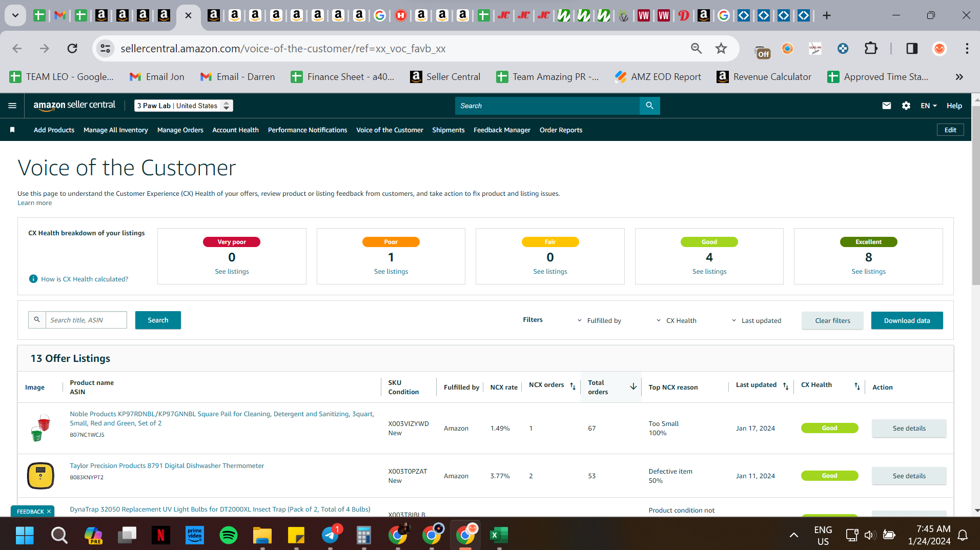Image resolution: width=980 pixels, height=550 pixels.
Task: Open Noble Products pail thumbnail image
Action: 40,428
